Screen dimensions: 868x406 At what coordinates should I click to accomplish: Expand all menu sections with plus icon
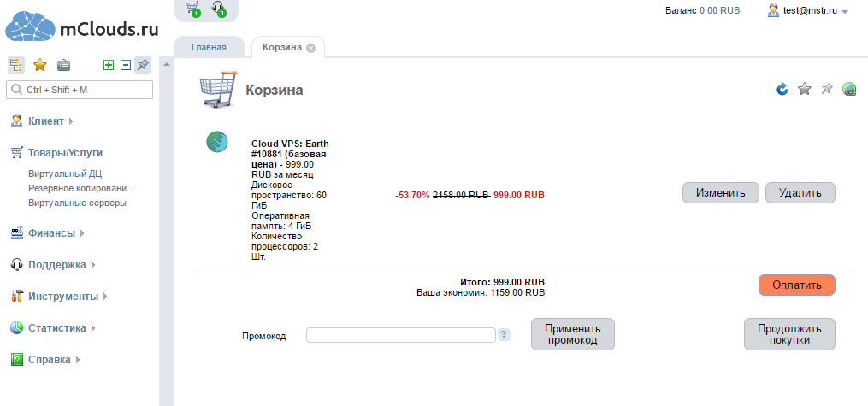click(x=109, y=65)
